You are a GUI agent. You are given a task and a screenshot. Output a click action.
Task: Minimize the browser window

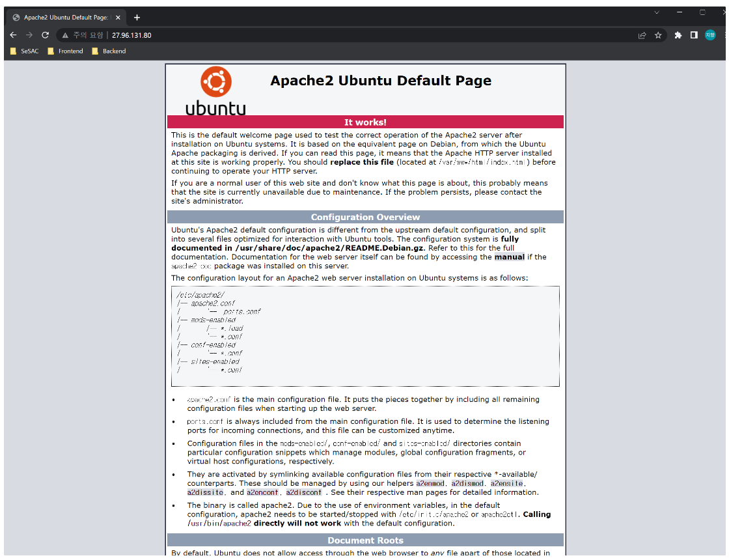point(680,12)
